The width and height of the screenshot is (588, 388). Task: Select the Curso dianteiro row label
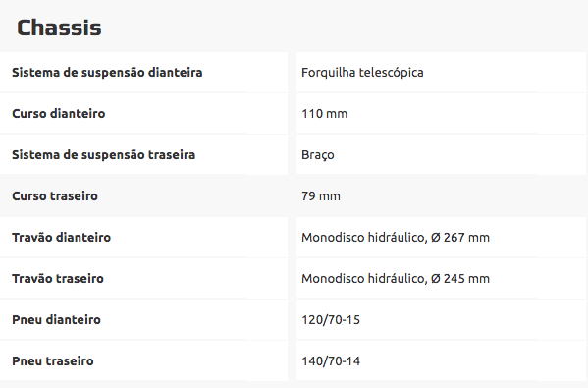point(59,113)
